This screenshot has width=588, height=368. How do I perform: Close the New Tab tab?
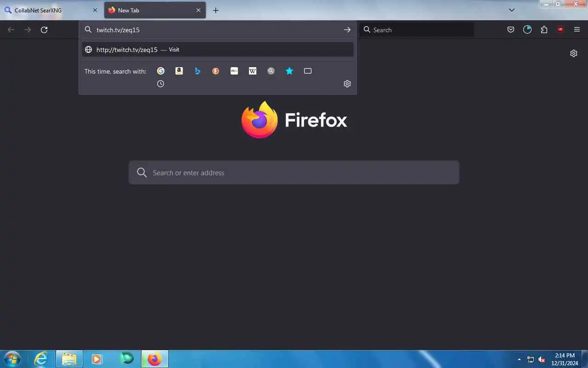click(x=198, y=10)
